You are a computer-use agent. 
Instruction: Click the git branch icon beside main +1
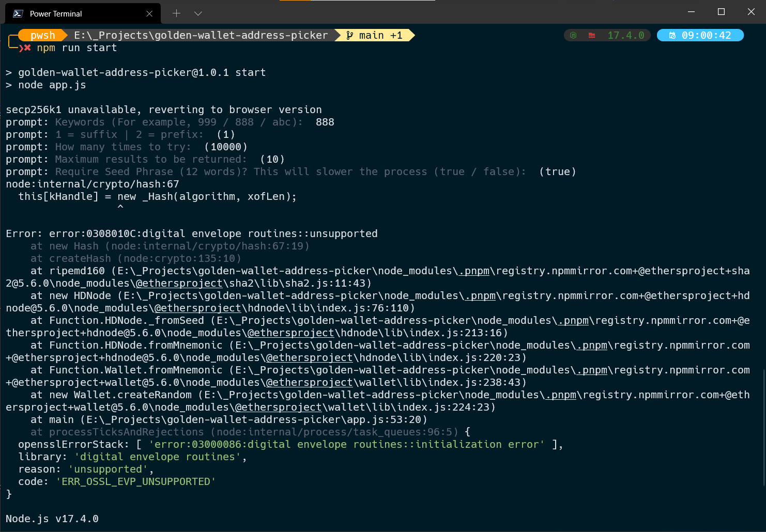click(349, 35)
